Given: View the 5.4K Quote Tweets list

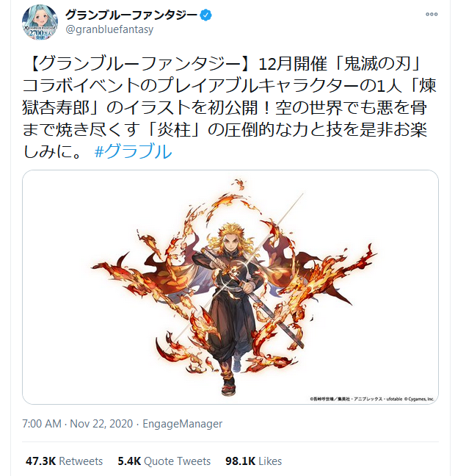Looking at the screenshot, I should pyautogui.click(x=164, y=461).
